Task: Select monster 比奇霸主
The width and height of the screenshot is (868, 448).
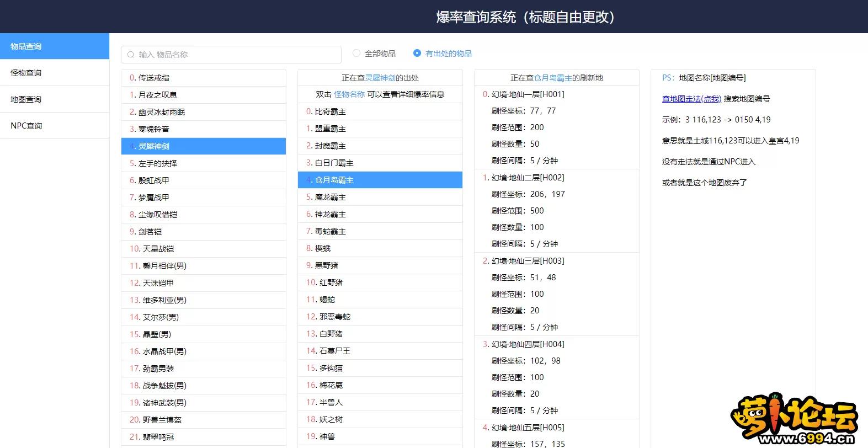Action: [x=380, y=111]
